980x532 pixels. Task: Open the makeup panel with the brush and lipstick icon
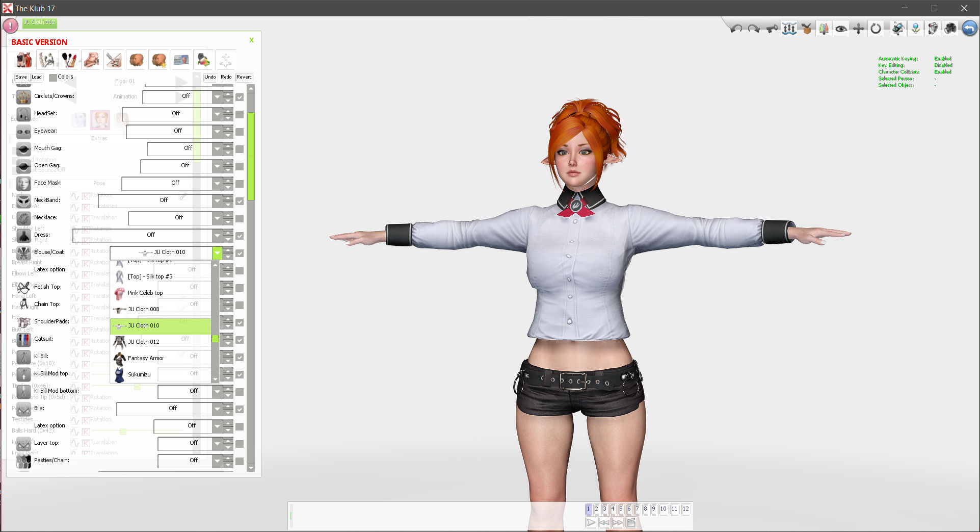(x=69, y=60)
